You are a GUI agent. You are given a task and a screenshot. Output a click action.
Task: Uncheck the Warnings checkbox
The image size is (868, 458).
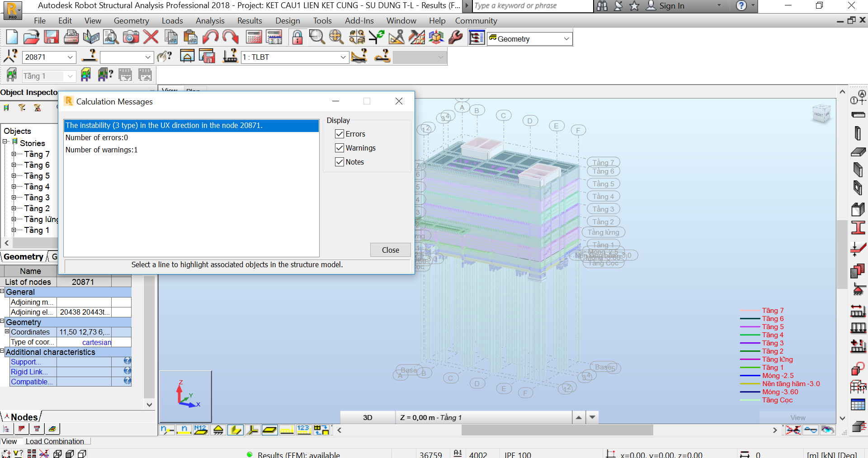[340, 148]
